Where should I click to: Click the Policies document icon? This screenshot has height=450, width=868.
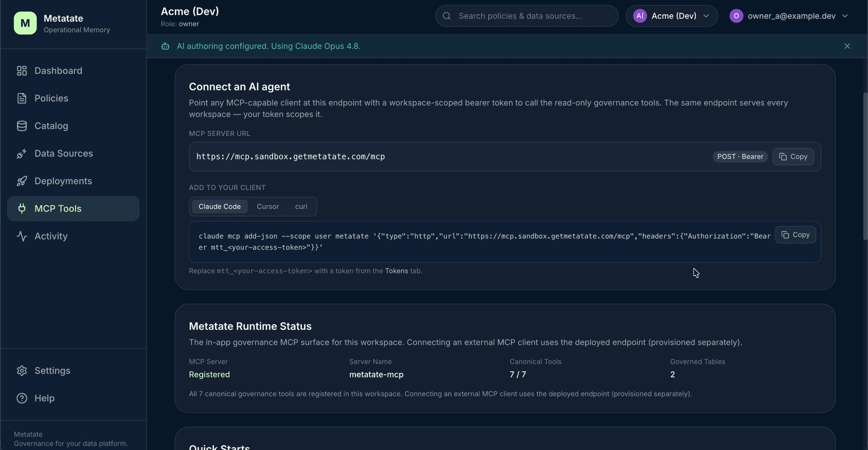pos(22,98)
